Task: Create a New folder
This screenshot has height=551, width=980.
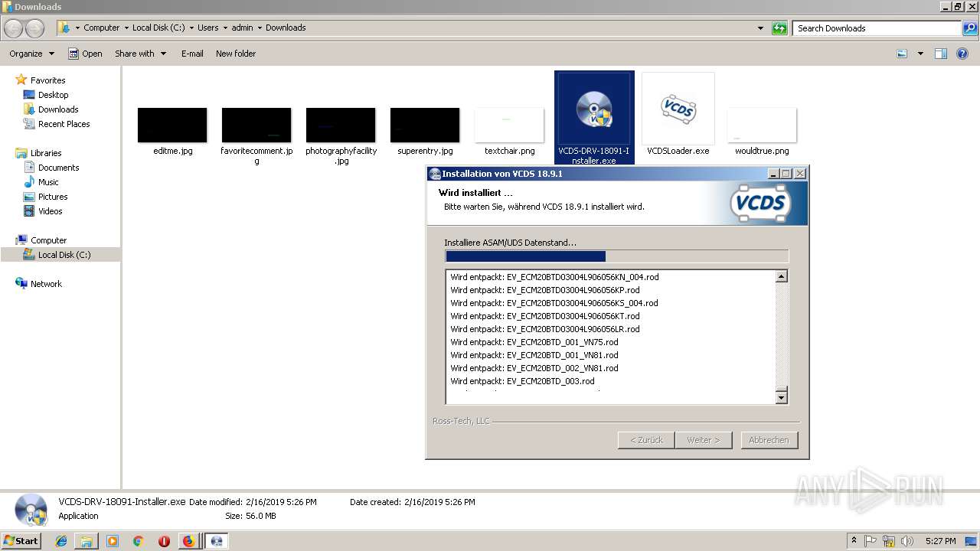Action: pyautogui.click(x=236, y=54)
